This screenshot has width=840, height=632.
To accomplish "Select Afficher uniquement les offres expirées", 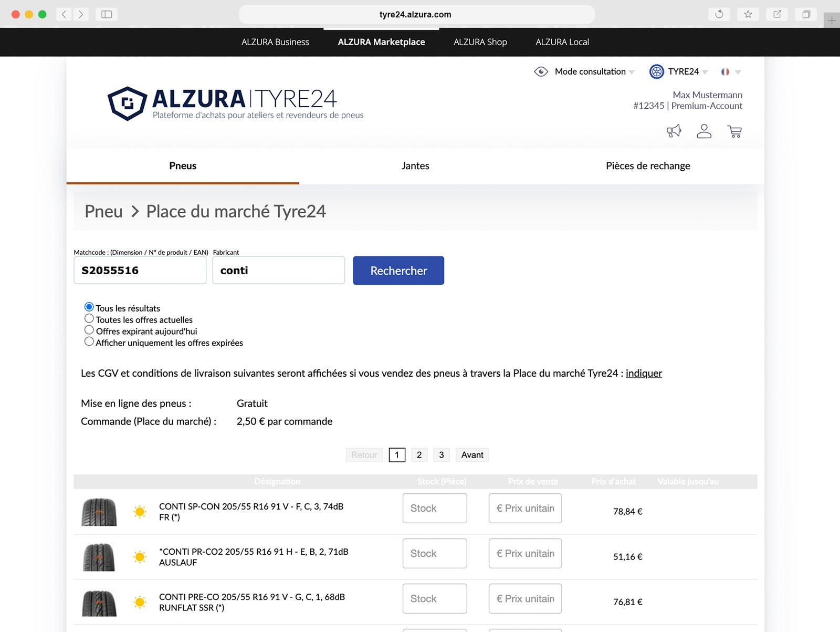I will [89, 341].
